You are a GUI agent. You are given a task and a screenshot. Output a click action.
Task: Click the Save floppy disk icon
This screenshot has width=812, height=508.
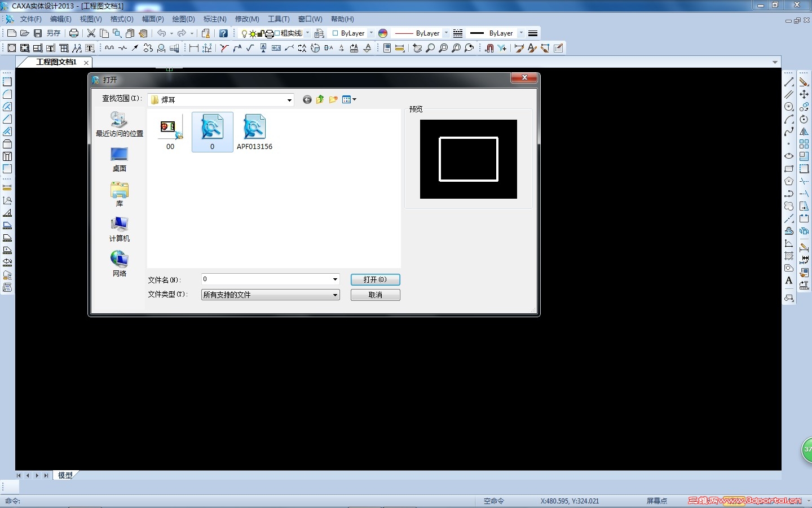coord(38,33)
